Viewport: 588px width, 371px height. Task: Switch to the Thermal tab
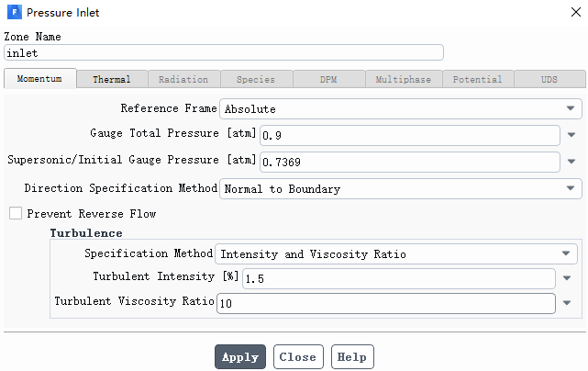112,79
